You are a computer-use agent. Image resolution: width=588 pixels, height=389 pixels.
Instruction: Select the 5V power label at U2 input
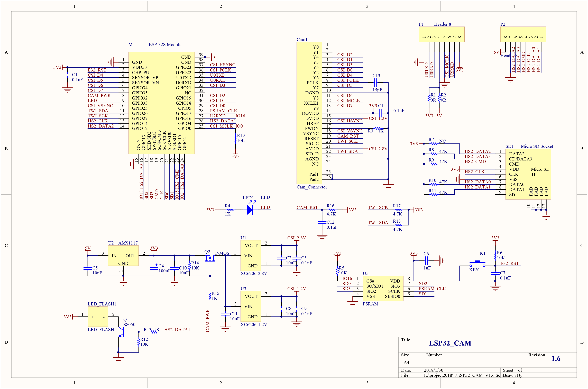[x=88, y=248]
